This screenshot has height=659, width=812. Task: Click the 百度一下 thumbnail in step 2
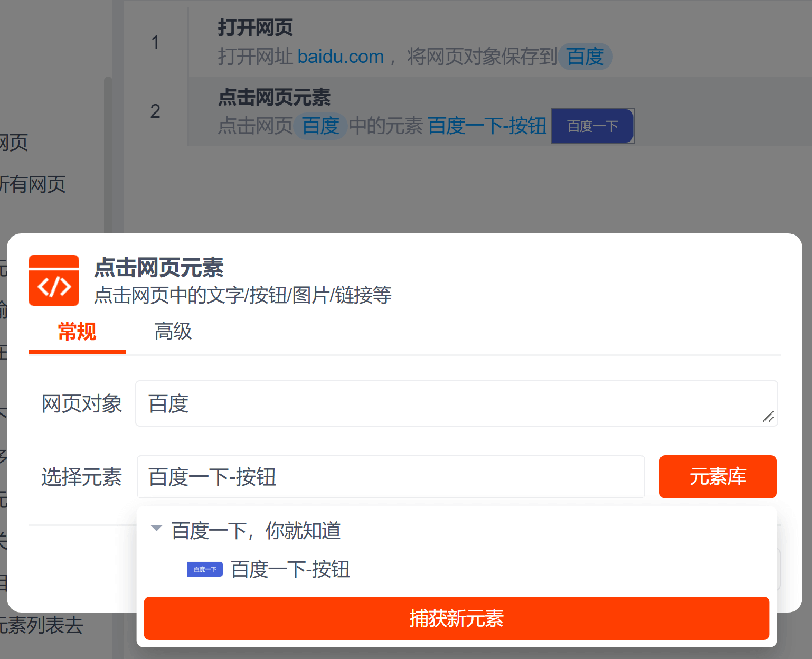click(x=592, y=126)
